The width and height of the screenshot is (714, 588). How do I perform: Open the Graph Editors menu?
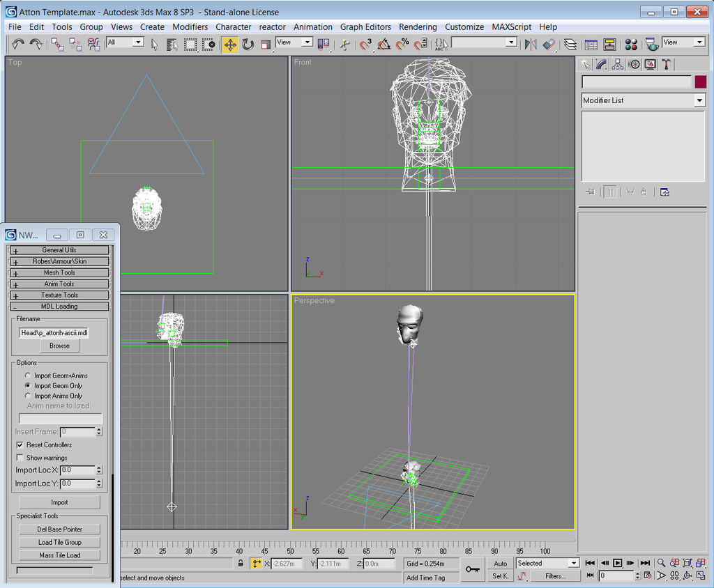(365, 27)
